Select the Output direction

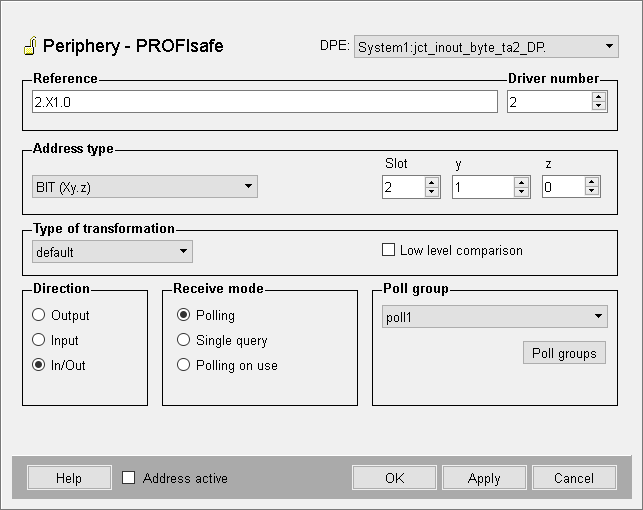click(39, 315)
